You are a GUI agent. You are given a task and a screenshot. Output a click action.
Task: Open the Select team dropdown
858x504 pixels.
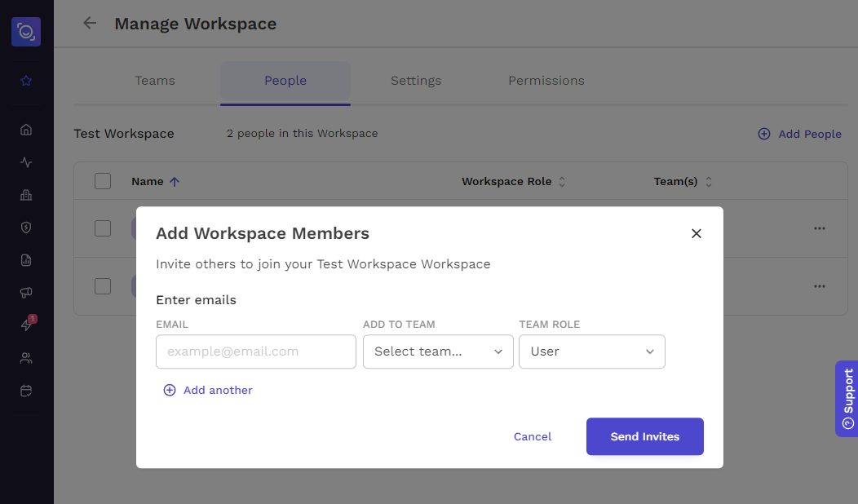[x=438, y=351]
